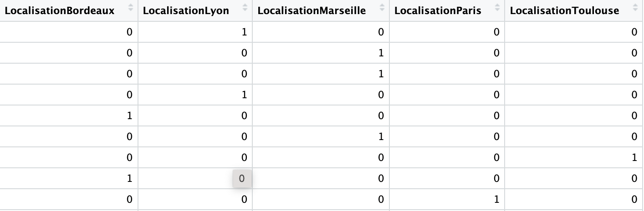
Task: Click the sort arrows on the LocalisationBordeaux column
Action: pos(131,7)
